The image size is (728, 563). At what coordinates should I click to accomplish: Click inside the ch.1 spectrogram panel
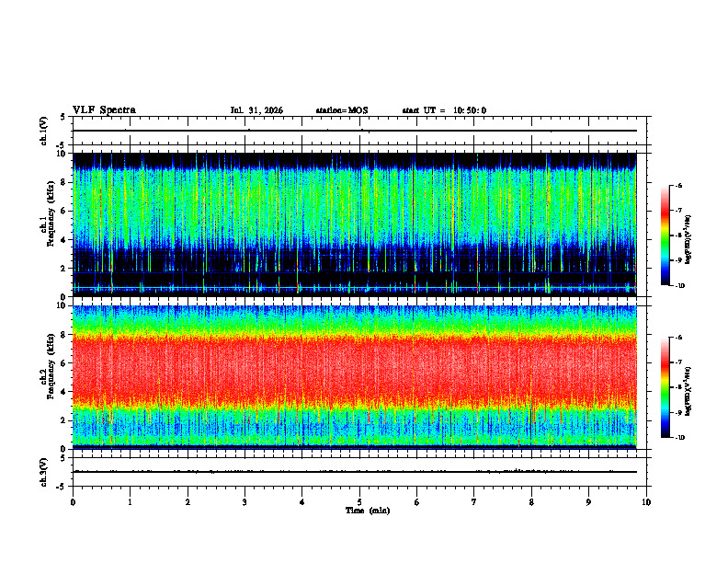[355, 224]
